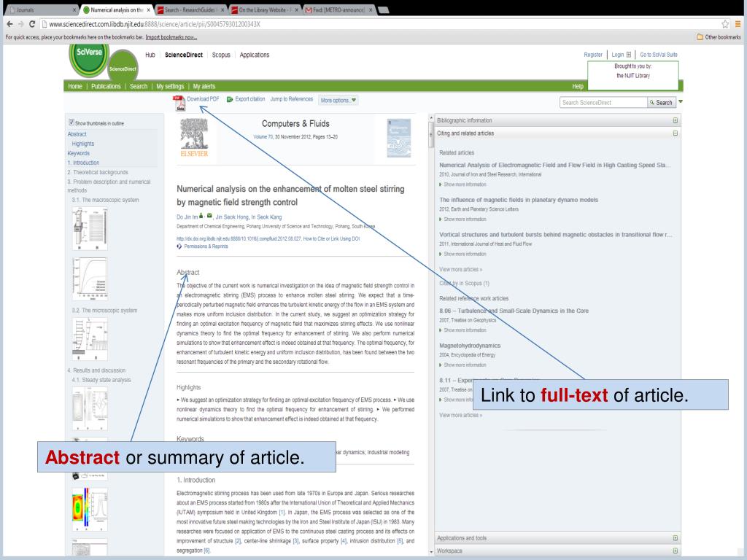
Task: Expand the Workspace panel
Action: click(x=675, y=551)
